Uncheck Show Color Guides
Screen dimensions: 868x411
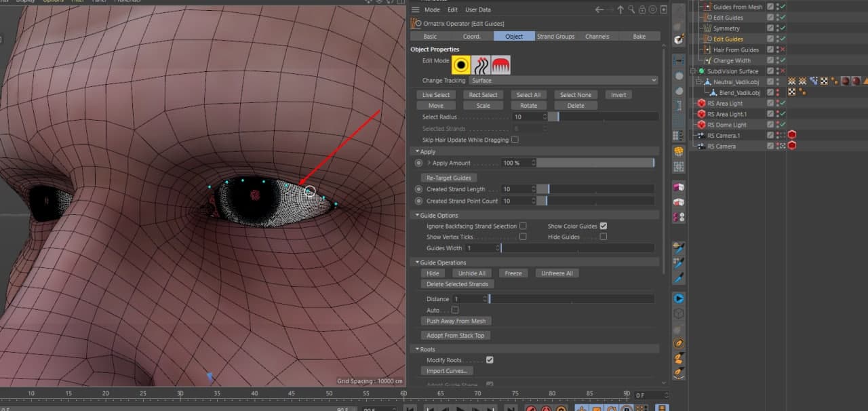click(x=604, y=226)
